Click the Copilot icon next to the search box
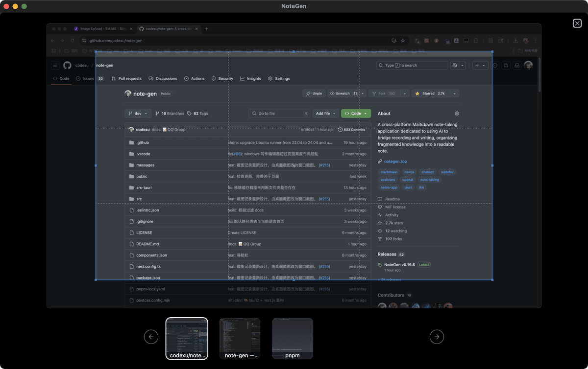588x369 pixels. click(x=454, y=65)
